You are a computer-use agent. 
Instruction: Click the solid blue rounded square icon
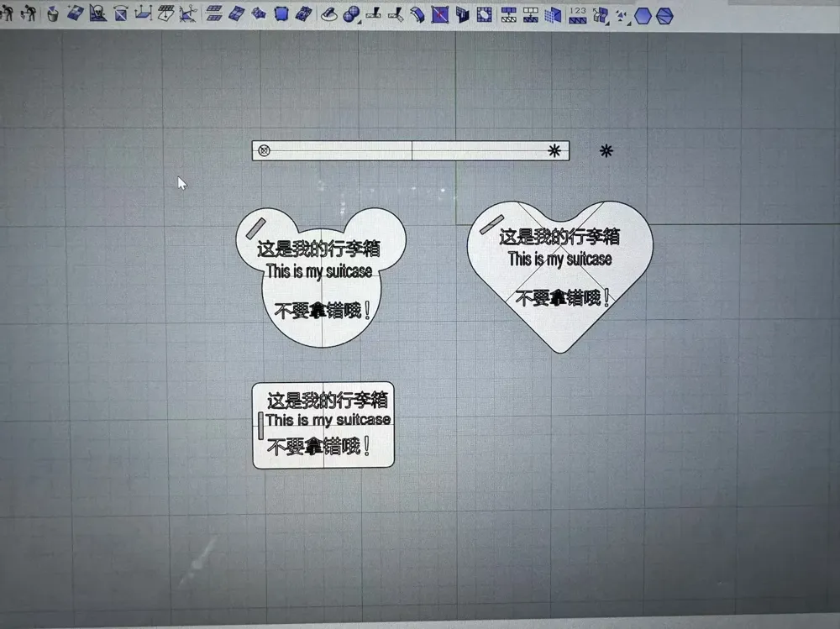(281, 14)
